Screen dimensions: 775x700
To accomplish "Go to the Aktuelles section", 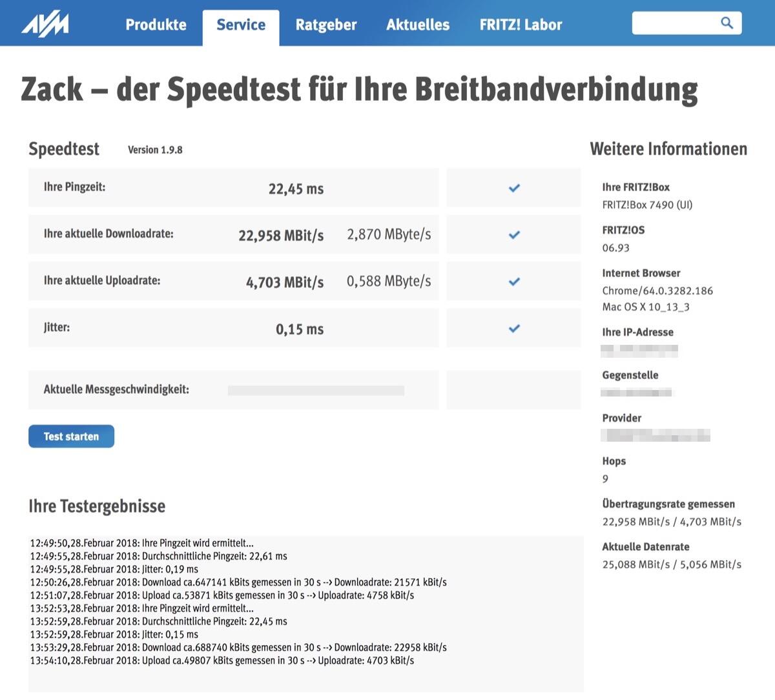I will [x=418, y=25].
